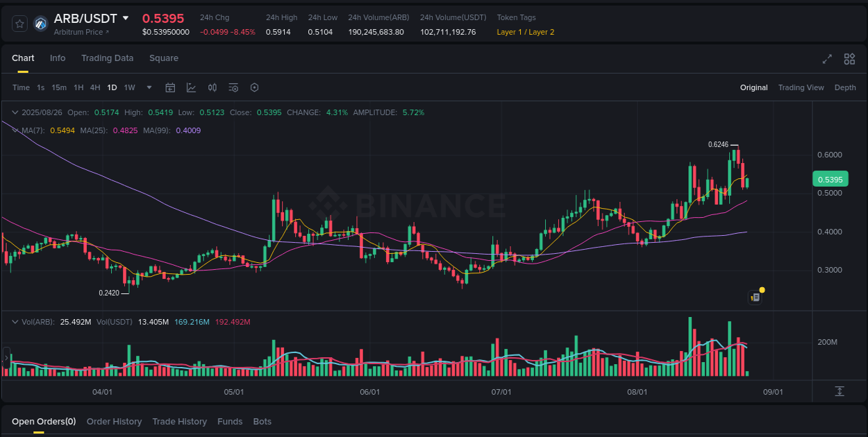Add ARB/USDT to favorites via star icon

click(19, 23)
